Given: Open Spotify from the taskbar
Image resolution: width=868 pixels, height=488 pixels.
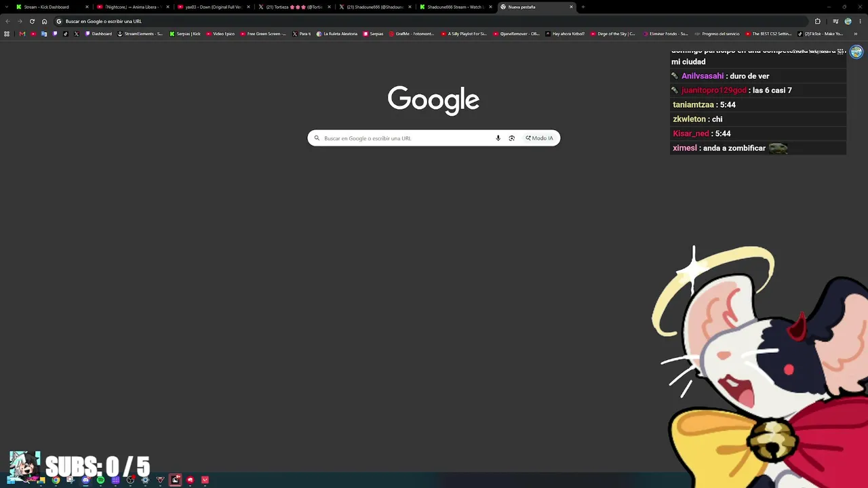Looking at the screenshot, I should (x=100, y=480).
